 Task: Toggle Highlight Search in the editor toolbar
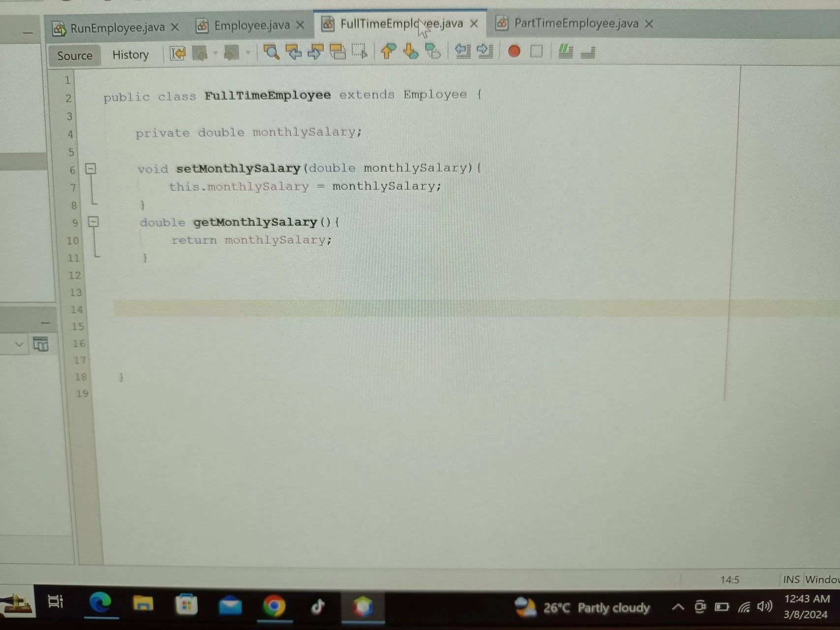[x=338, y=52]
